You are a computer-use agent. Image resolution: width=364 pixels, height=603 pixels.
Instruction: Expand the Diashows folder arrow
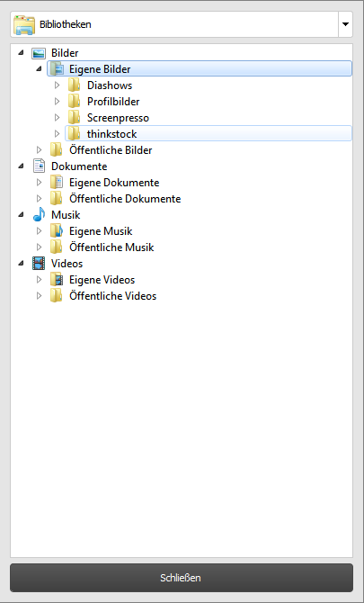pyautogui.click(x=57, y=85)
